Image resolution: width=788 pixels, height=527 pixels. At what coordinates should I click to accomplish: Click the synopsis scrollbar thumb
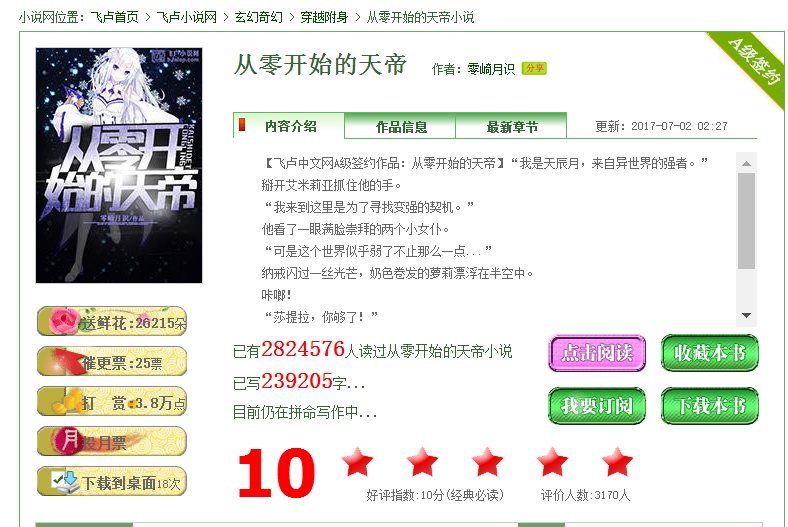(x=746, y=221)
